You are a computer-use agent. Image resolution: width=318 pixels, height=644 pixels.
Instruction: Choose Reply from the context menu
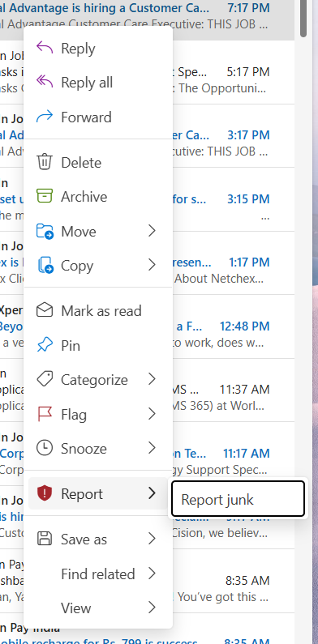click(x=98, y=48)
